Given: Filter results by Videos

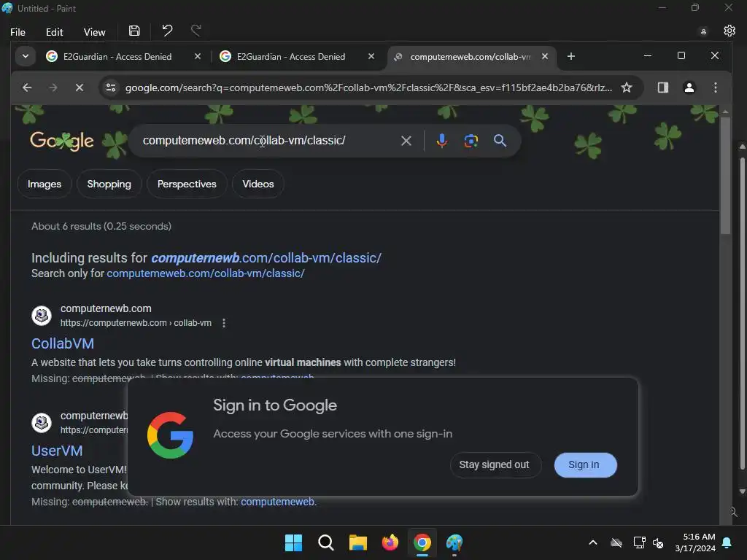Looking at the screenshot, I should [258, 184].
